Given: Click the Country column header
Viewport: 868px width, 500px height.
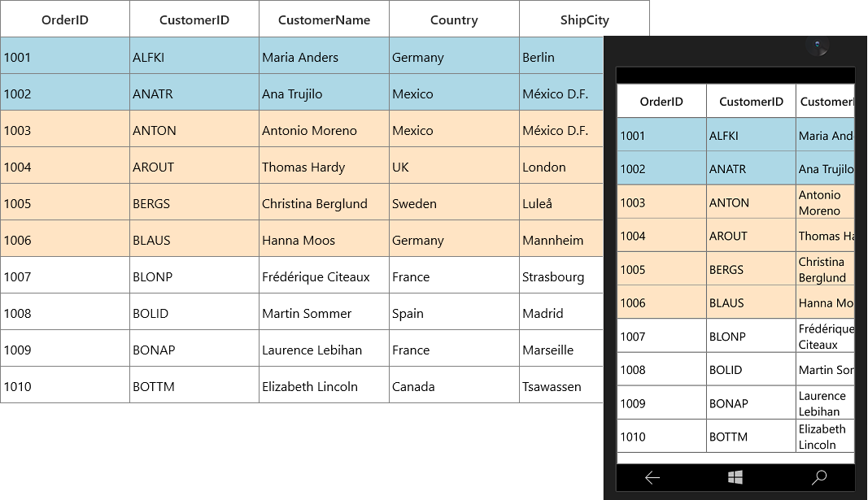Looking at the screenshot, I should (x=454, y=19).
